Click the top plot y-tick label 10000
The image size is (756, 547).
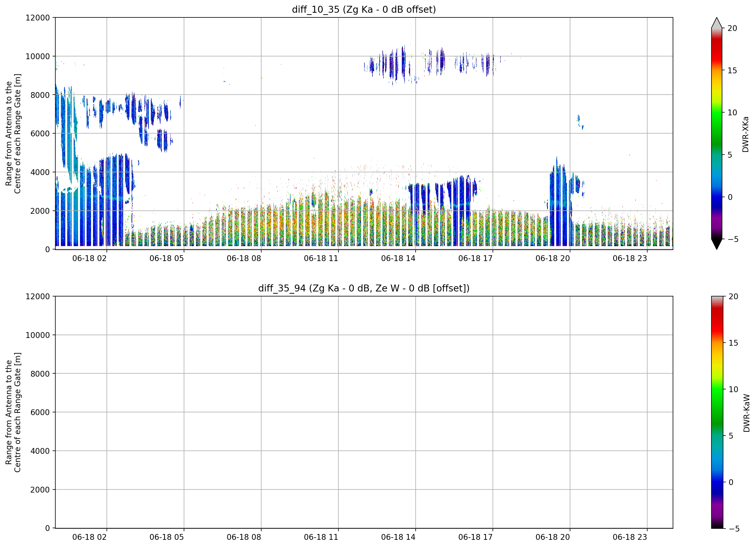click(x=38, y=56)
